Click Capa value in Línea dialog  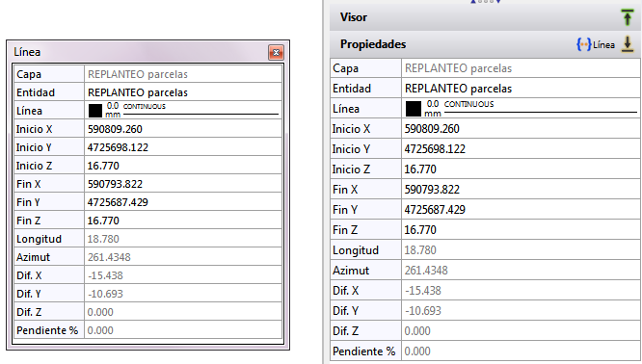click(x=183, y=74)
